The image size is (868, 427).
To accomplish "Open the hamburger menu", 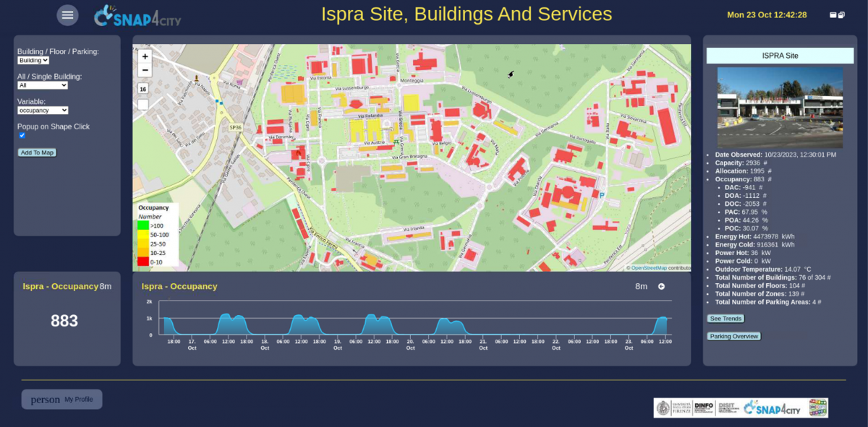I will tap(67, 15).
